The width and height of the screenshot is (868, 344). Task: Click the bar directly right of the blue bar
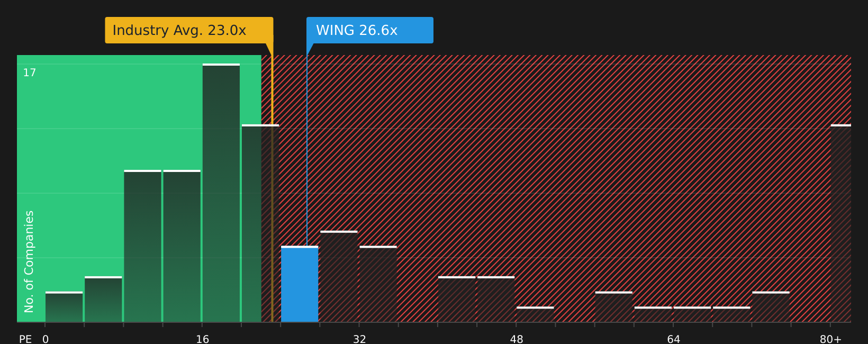(x=339, y=276)
